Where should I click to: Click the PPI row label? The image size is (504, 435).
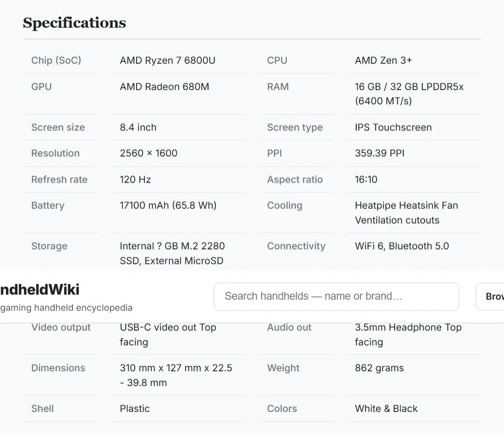275,153
